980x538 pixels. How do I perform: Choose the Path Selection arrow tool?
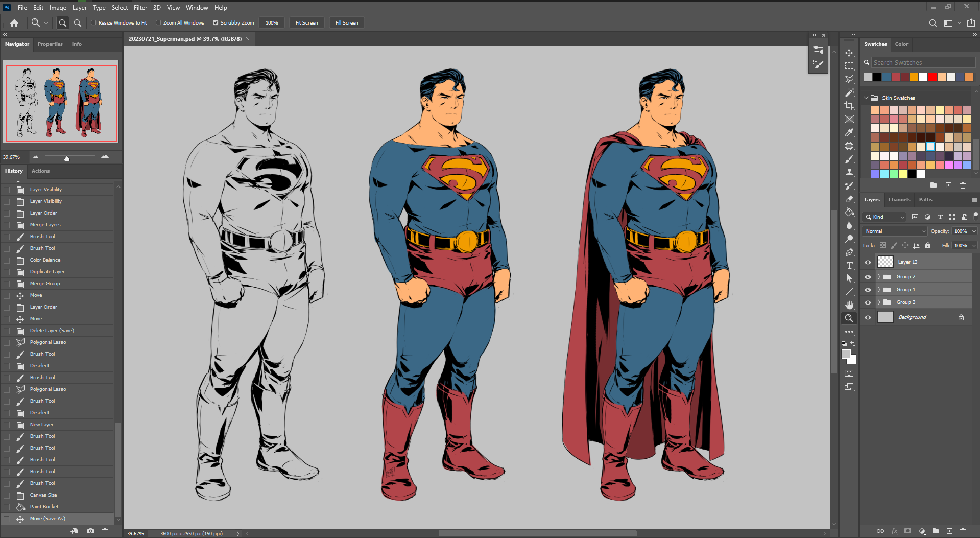(x=849, y=278)
